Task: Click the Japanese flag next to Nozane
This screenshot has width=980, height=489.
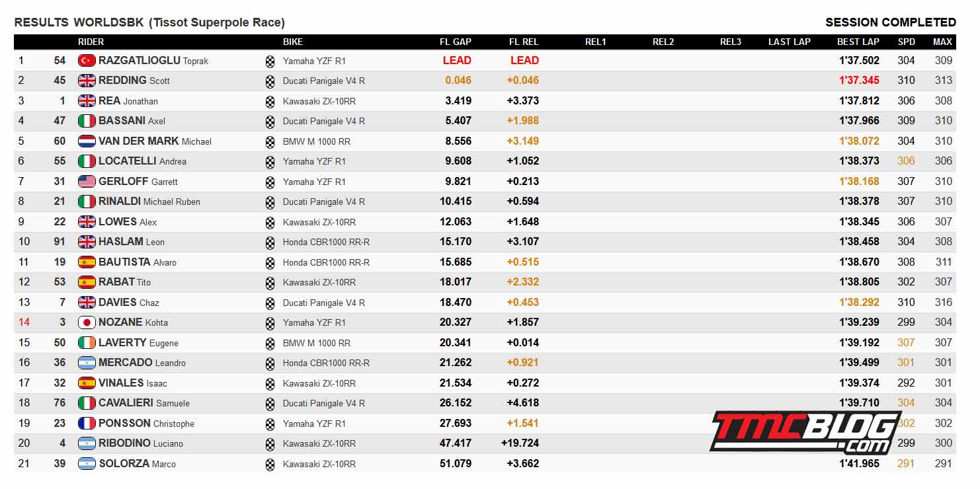Action: 87,322
